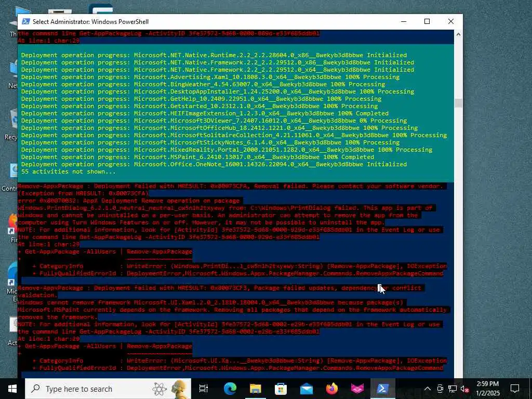Click the PowerShell icon in the title bar
The image size is (532, 399).
[26, 22]
